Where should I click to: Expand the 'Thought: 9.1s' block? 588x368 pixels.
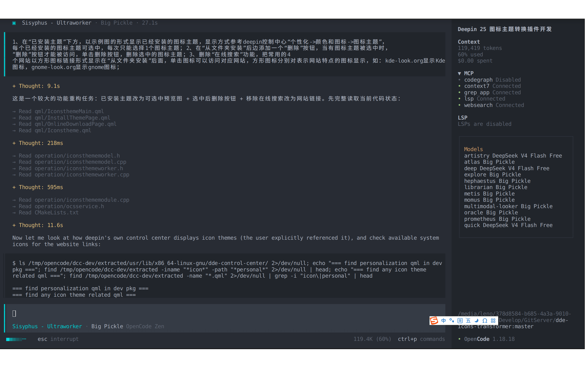coord(36,86)
